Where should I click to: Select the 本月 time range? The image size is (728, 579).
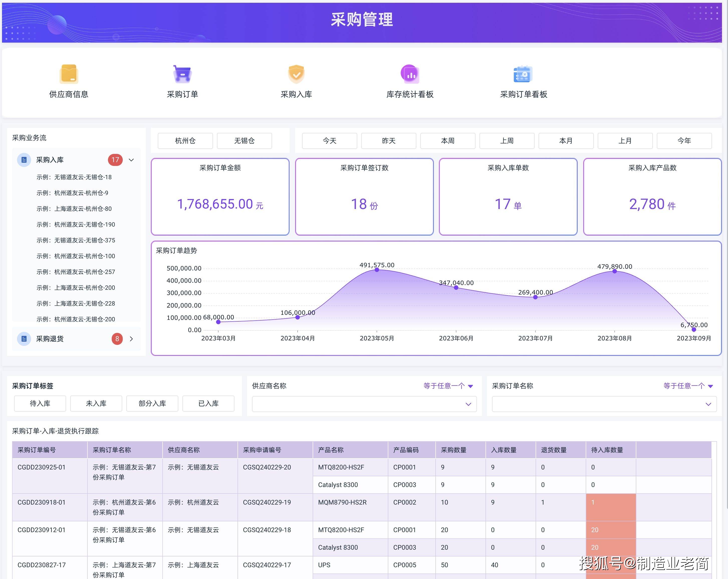pyautogui.click(x=566, y=141)
